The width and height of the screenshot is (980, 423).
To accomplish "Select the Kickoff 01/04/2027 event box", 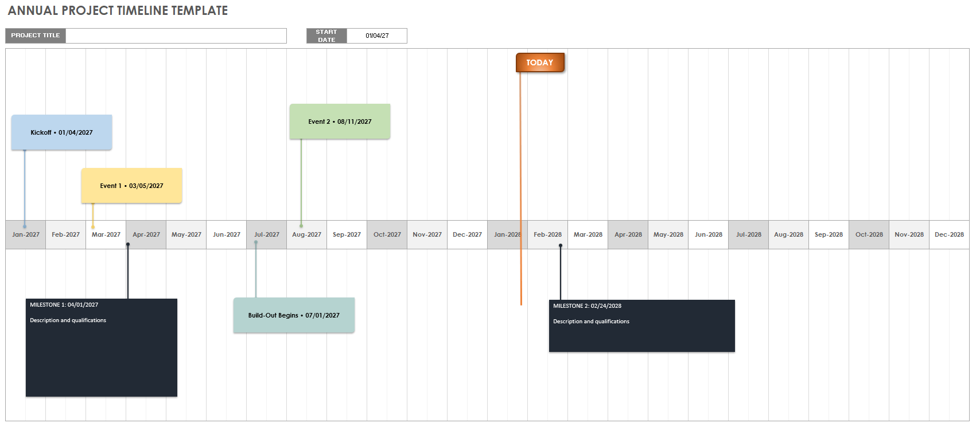I will 61,132.
